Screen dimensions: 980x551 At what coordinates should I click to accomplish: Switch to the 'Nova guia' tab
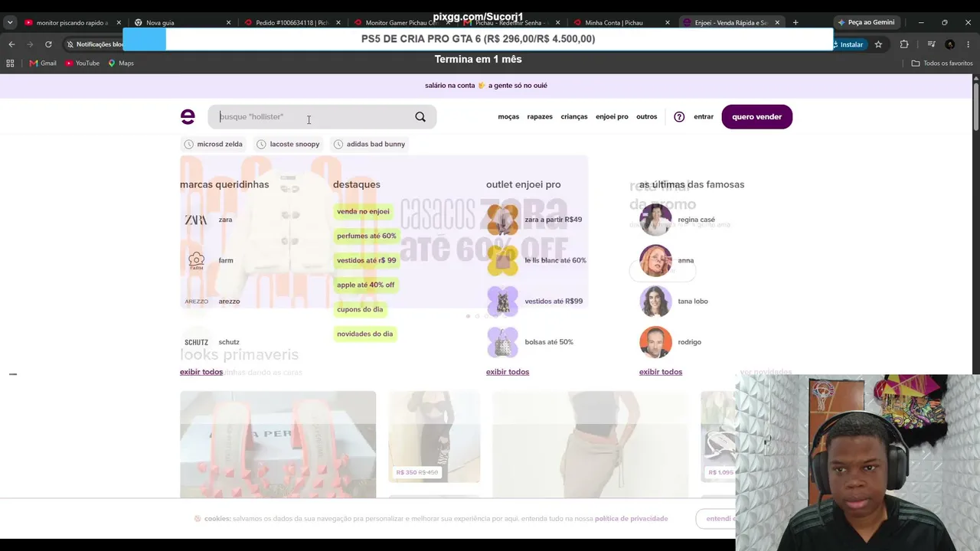pos(181,23)
